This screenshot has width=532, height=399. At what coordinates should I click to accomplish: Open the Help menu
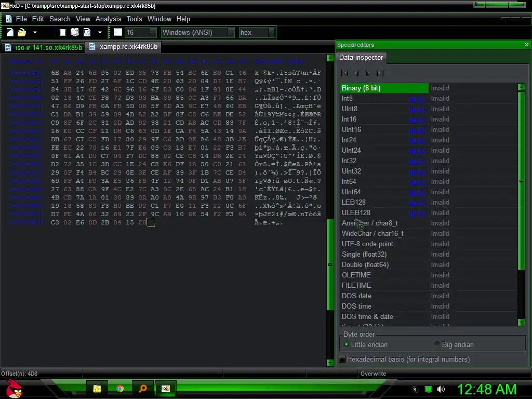[x=183, y=19]
